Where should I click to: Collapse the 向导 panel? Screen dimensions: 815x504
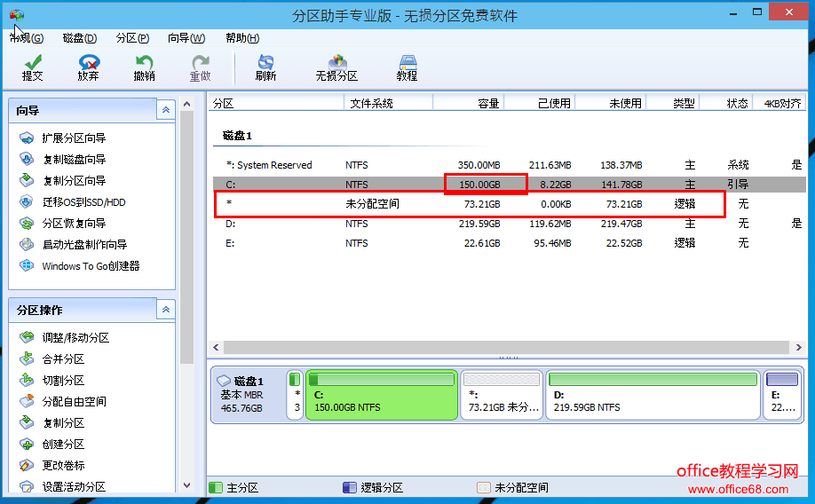[166, 110]
